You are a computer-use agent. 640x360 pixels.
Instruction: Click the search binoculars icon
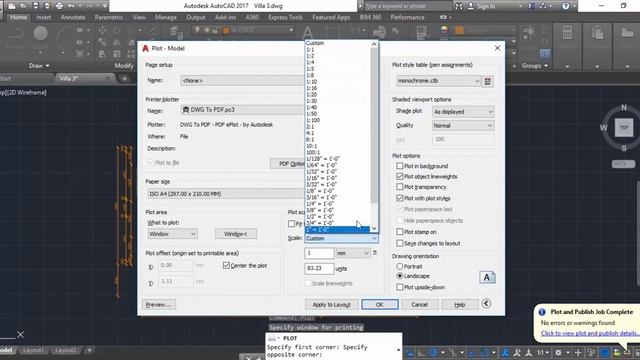[x=459, y=6]
